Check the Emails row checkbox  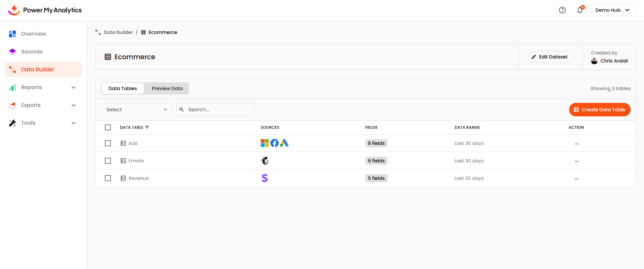108,161
